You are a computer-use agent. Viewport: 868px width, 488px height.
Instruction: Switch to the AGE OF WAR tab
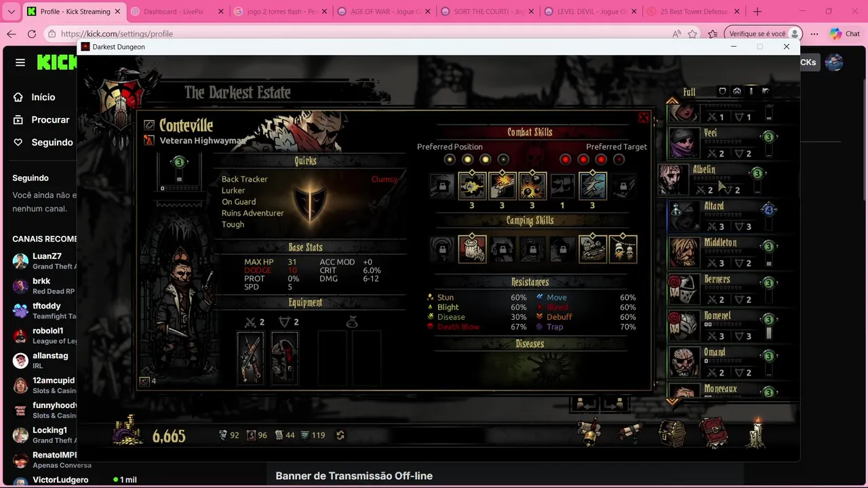[383, 12]
